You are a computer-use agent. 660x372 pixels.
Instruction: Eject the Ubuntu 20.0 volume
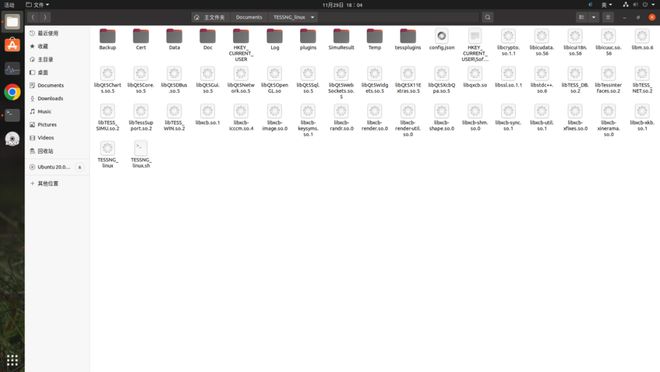coord(80,167)
